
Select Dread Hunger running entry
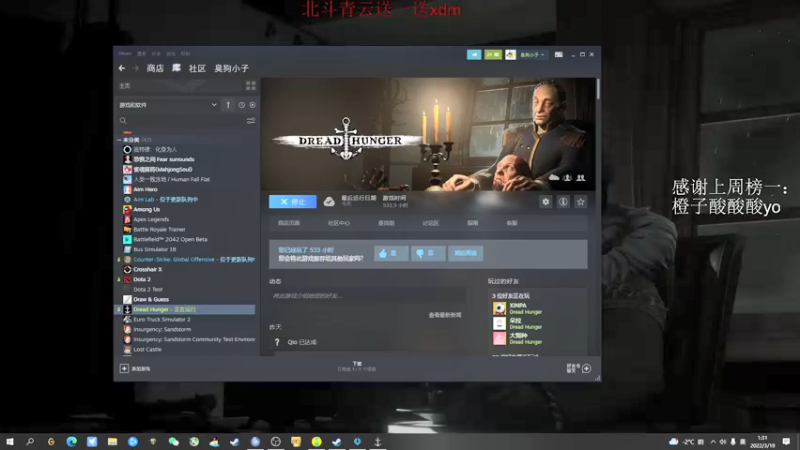(x=186, y=309)
